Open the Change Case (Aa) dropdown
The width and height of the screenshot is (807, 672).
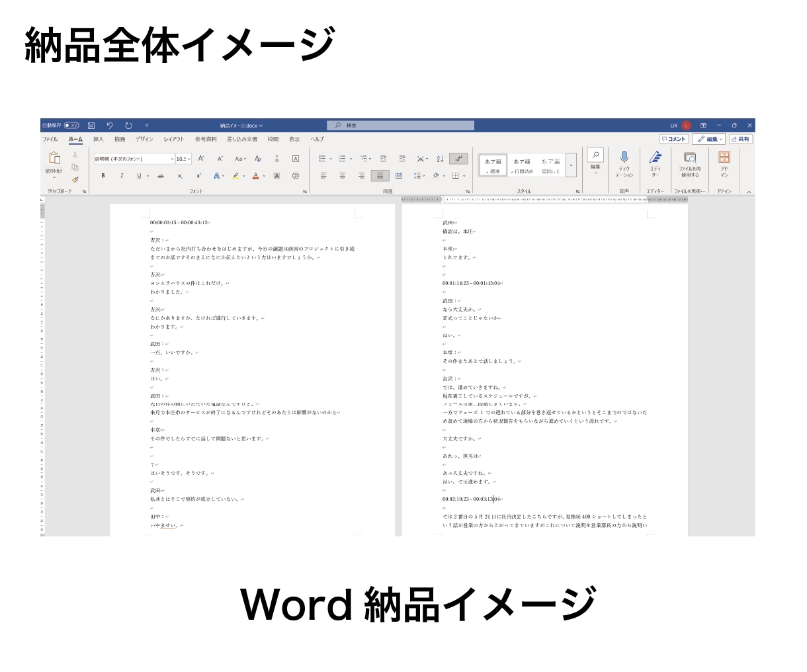239,159
